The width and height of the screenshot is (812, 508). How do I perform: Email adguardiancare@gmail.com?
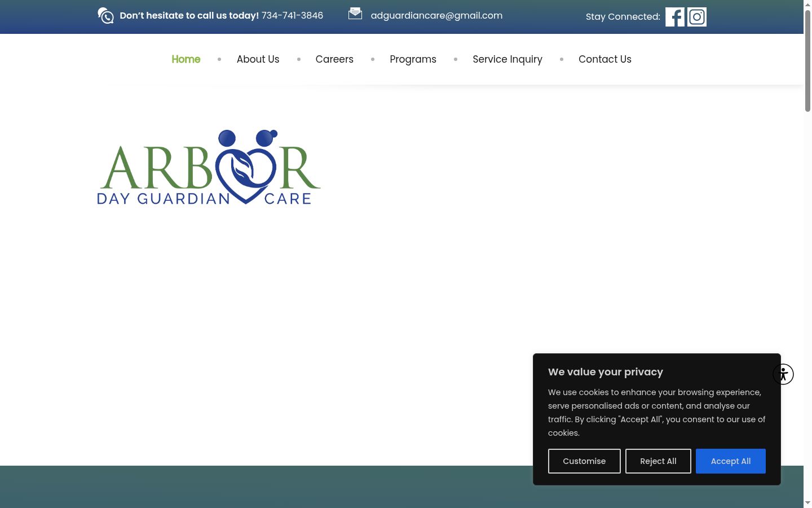(x=436, y=15)
